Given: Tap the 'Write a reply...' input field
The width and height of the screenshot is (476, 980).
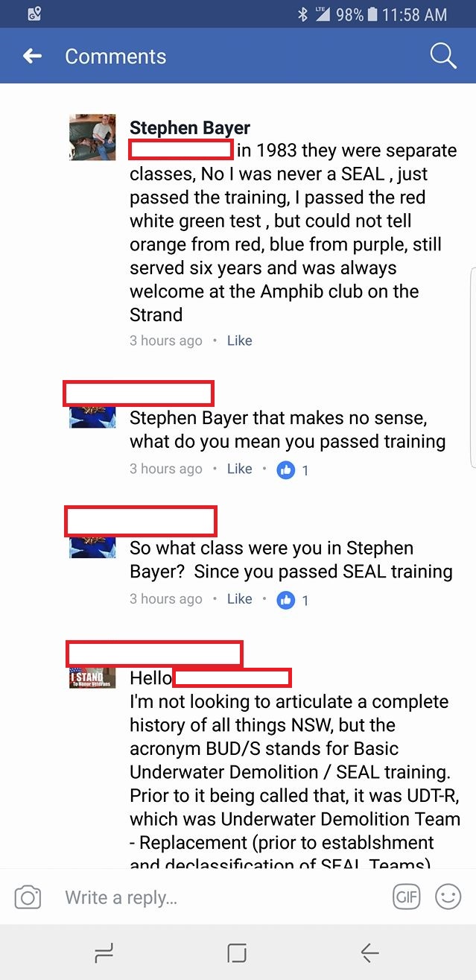Looking at the screenshot, I should coord(223,897).
